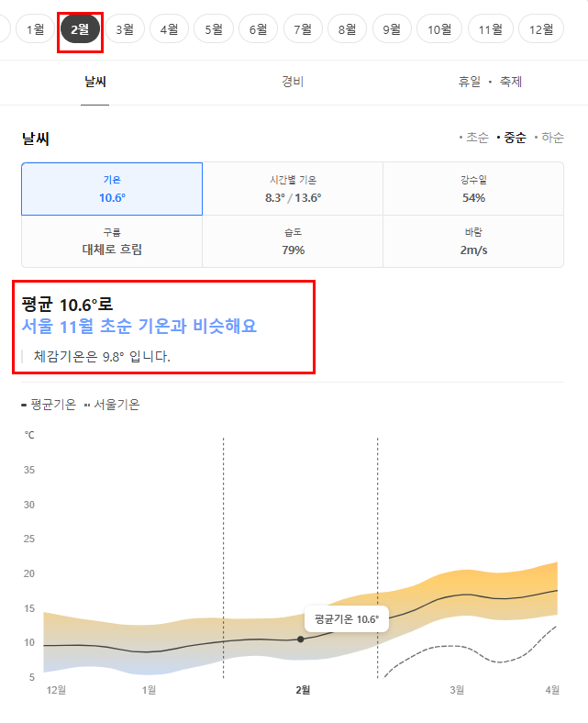This screenshot has height=723, width=588.
Task: Open the 휴일 · 축제 tab
Action: click(x=490, y=82)
